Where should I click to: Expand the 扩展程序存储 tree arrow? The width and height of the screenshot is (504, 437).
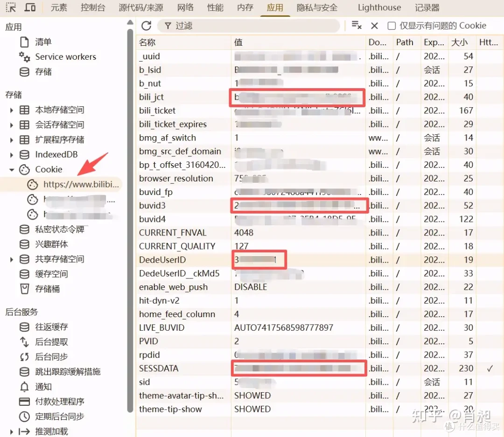click(12, 140)
